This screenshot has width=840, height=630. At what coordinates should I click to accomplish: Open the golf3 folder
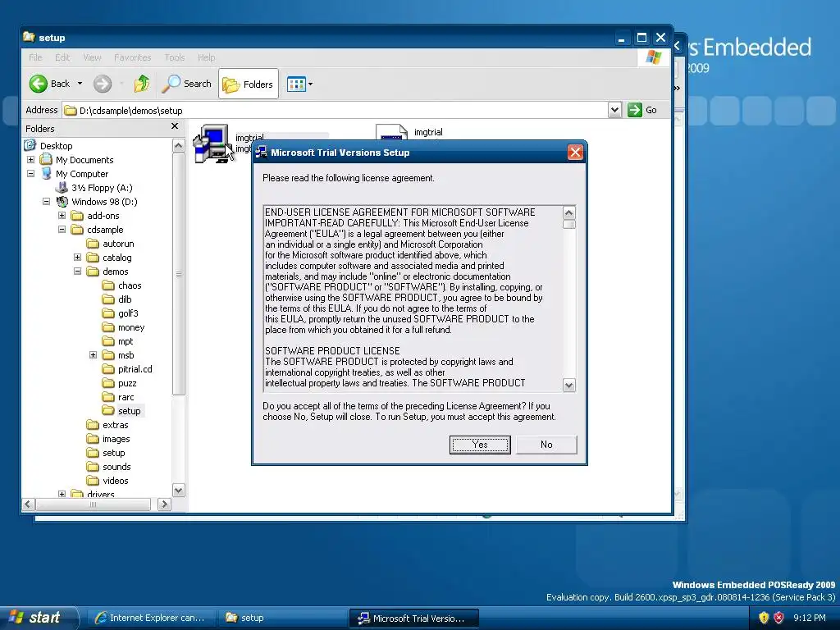(128, 313)
